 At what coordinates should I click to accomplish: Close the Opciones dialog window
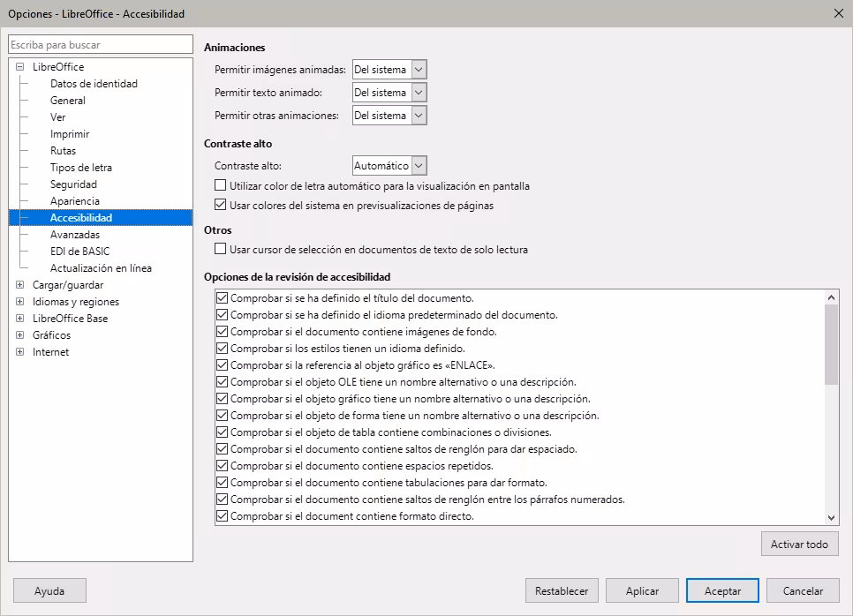tap(838, 13)
